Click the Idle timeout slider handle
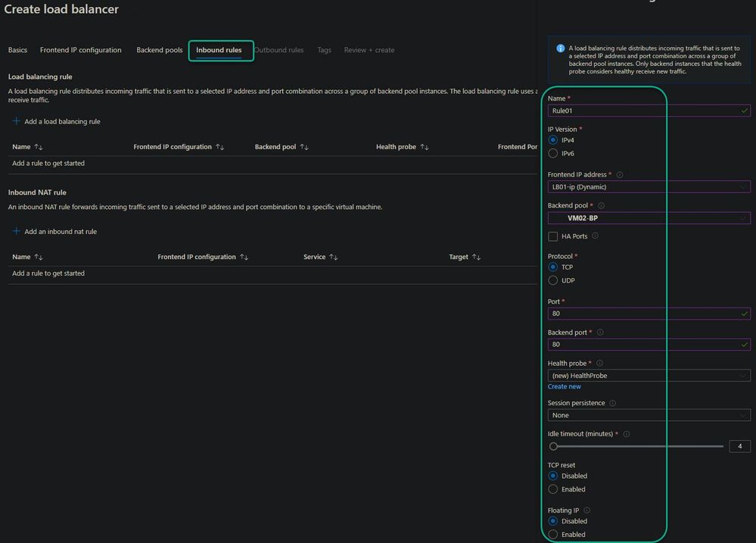The image size is (756, 543). (x=554, y=447)
